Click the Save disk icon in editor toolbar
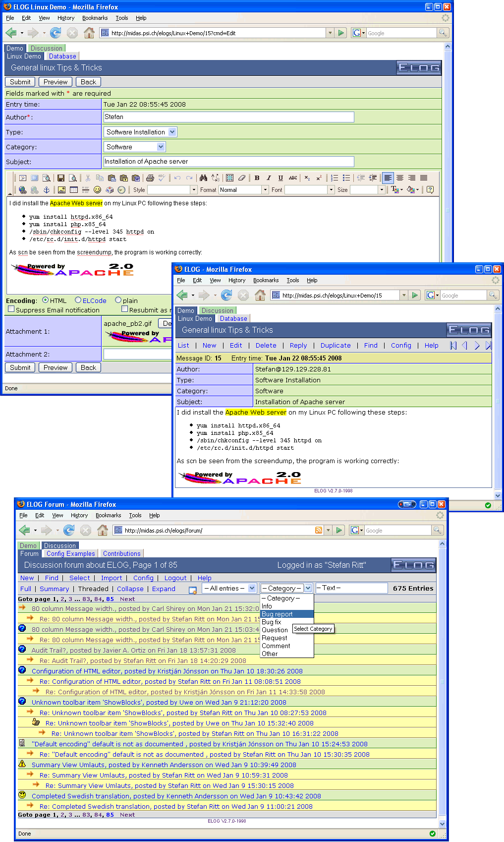The image size is (504, 842). coord(61,178)
